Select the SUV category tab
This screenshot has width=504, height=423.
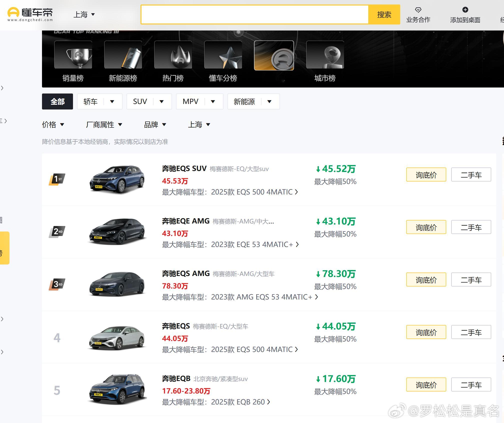click(x=140, y=101)
